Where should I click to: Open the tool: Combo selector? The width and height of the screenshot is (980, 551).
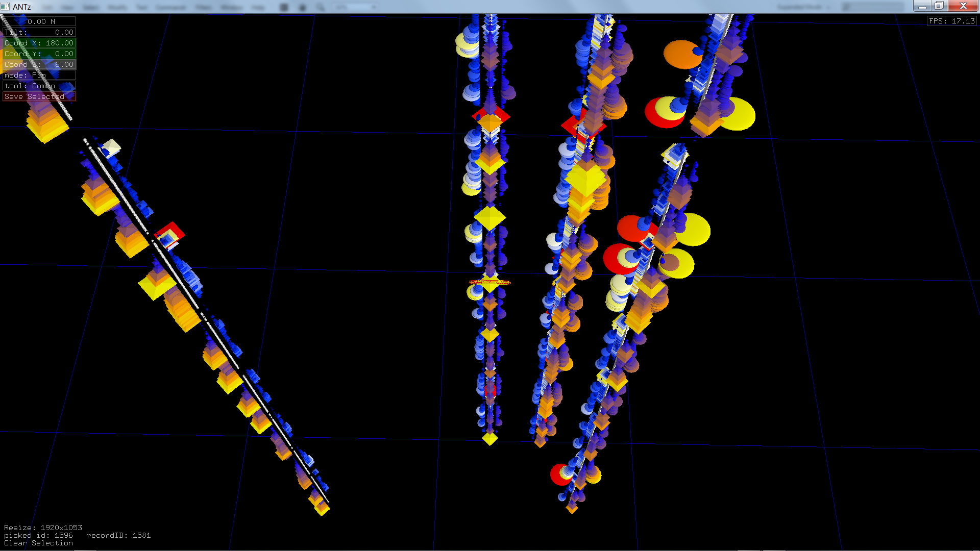[39, 86]
